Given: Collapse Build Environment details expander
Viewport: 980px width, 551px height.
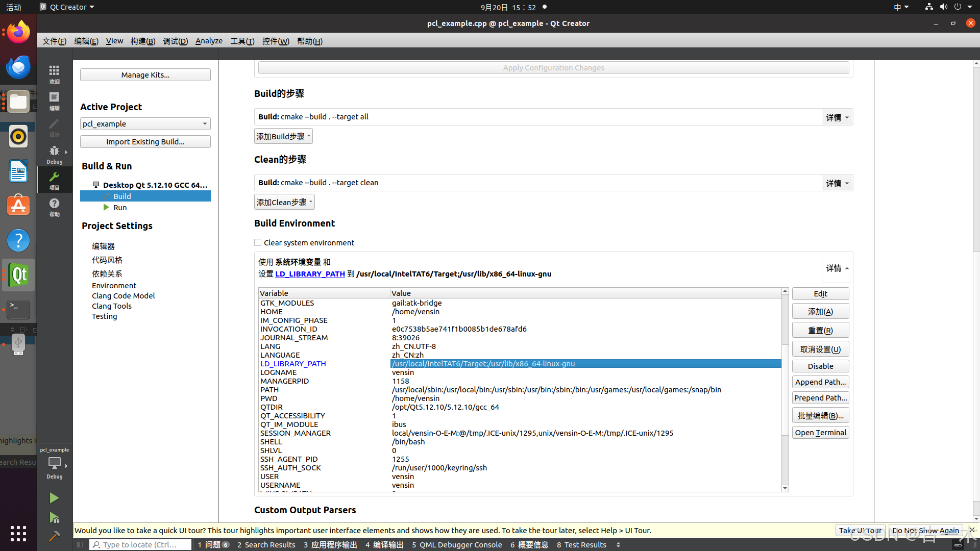Looking at the screenshot, I should 837,268.
